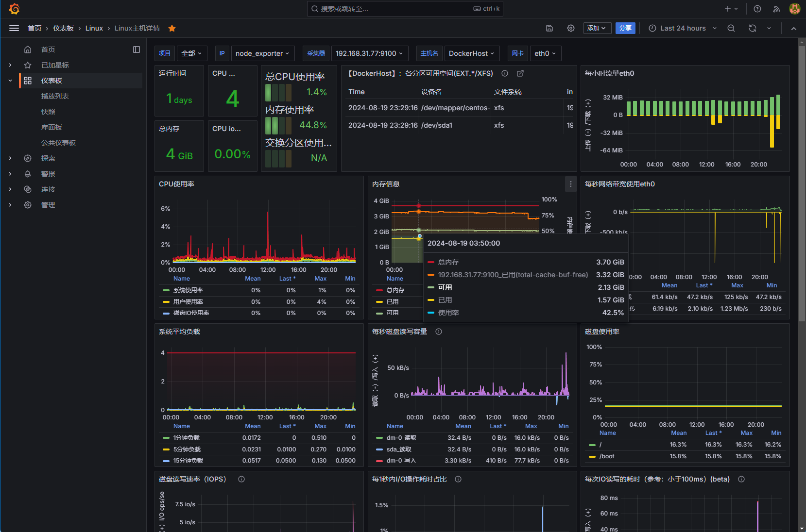Collapse the top toolbar chevron
The image size is (806, 532).
point(794,28)
